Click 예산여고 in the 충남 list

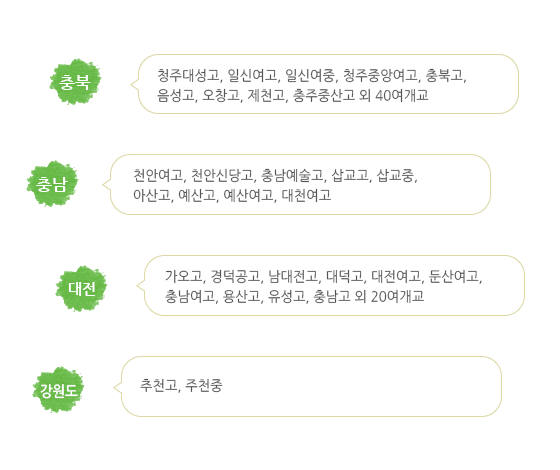click(249, 195)
